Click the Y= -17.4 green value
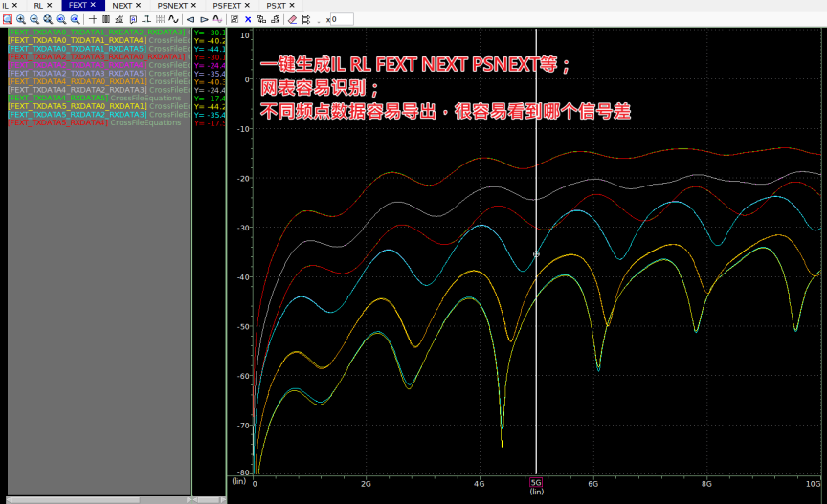827x504 pixels. pyautogui.click(x=210, y=99)
